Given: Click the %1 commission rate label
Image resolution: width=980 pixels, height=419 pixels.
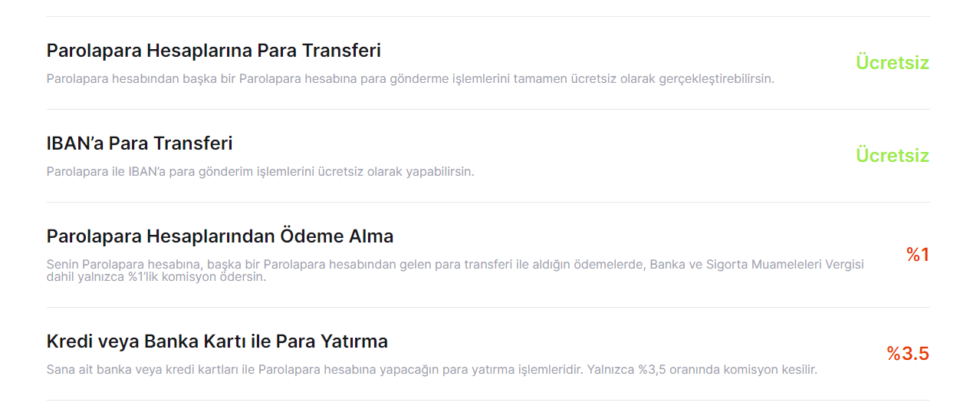Looking at the screenshot, I should click(918, 255).
